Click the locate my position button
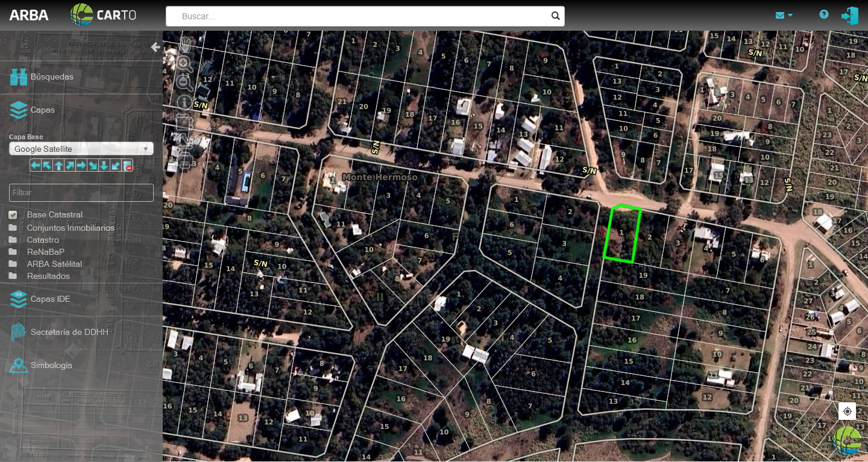This screenshot has height=462, width=868. 847,411
